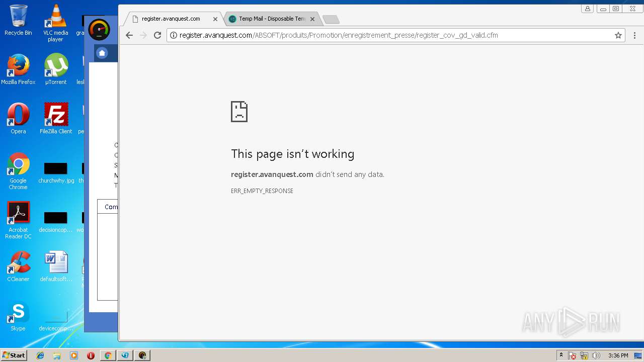Screen dimensions: 644x362
Task: Close the Temp Mail tab
Action: click(312, 19)
